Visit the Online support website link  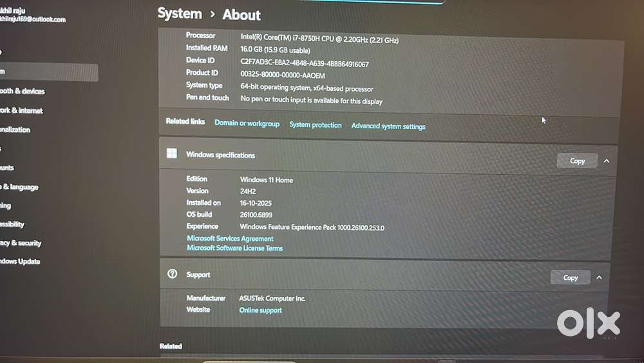tap(260, 310)
